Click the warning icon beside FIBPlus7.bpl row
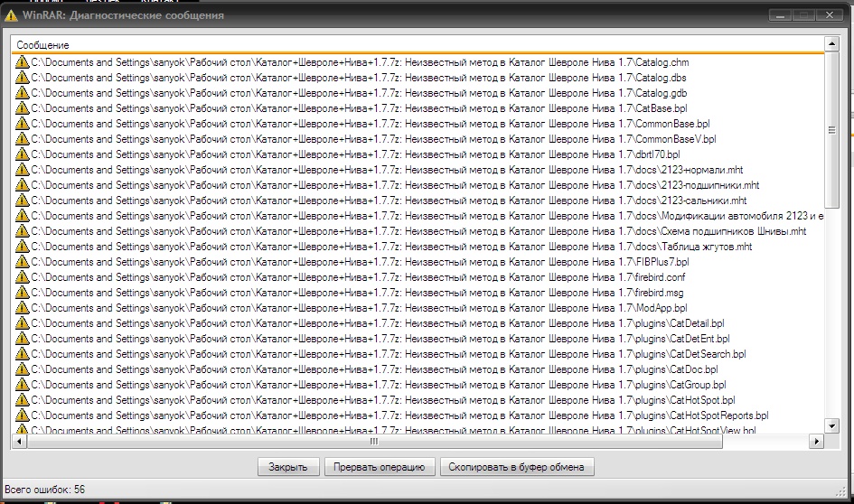The image size is (854, 504). [x=22, y=261]
